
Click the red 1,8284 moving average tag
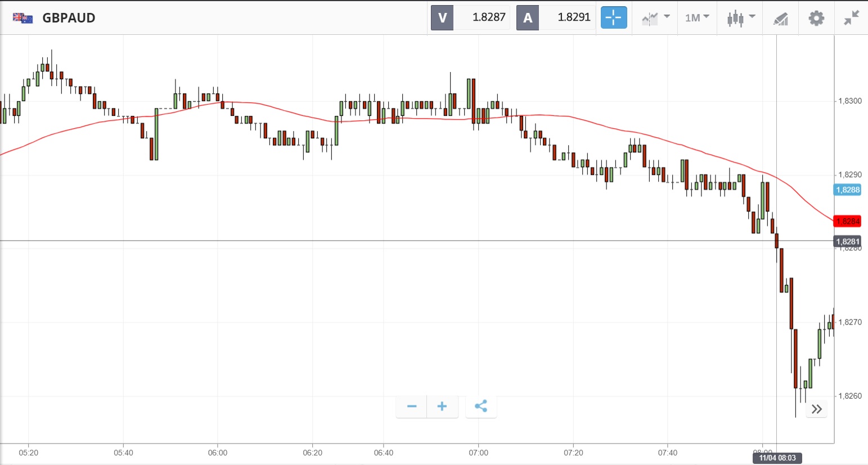[x=848, y=221]
